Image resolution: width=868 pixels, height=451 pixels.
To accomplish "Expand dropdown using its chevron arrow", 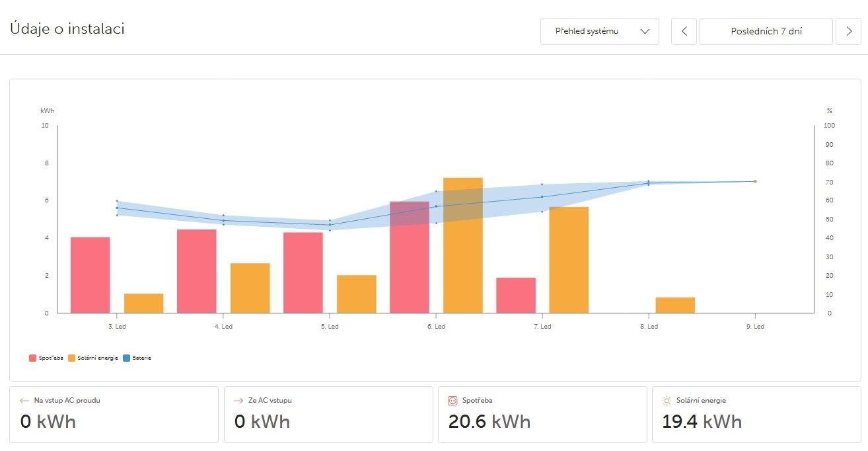I will pyautogui.click(x=645, y=31).
